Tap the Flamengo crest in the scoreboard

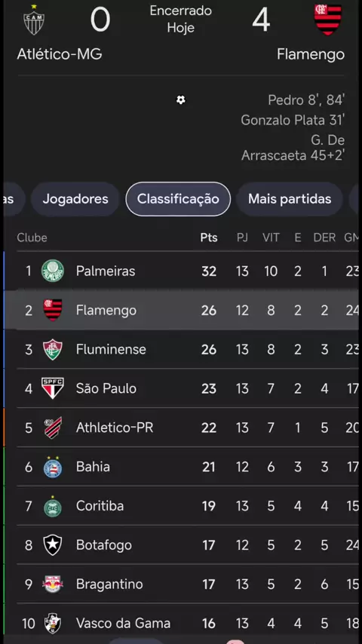(327, 20)
